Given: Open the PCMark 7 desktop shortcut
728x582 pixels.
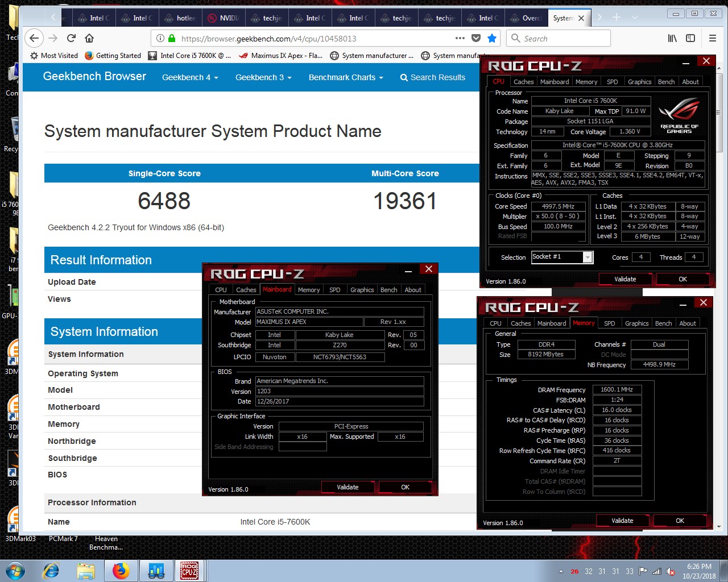Looking at the screenshot, I should tap(63, 539).
